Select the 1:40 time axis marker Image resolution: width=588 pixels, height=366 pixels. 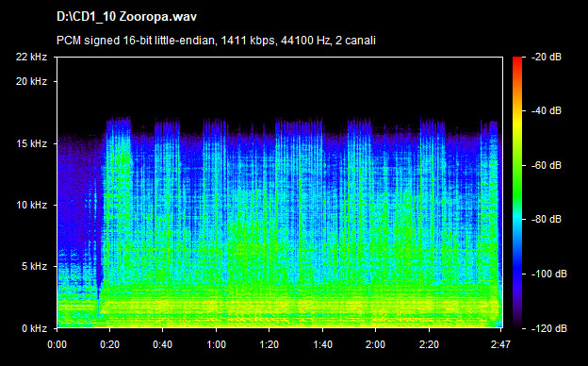322,344
